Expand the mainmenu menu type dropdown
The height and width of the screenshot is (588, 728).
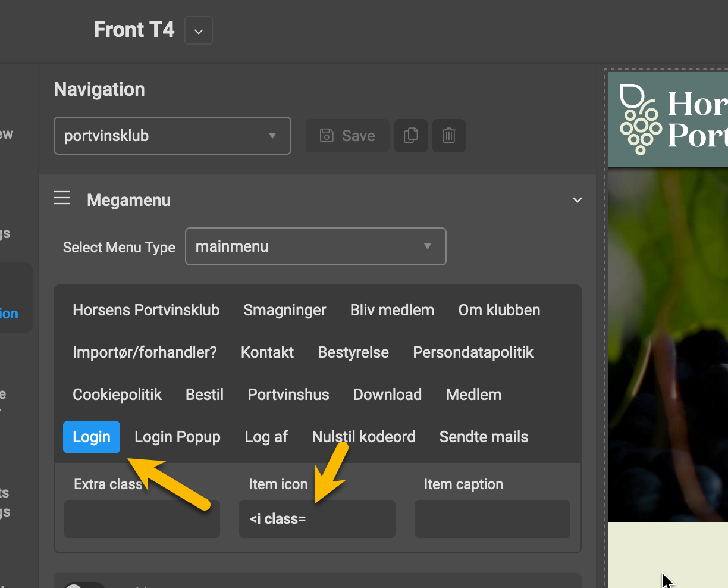(315, 246)
